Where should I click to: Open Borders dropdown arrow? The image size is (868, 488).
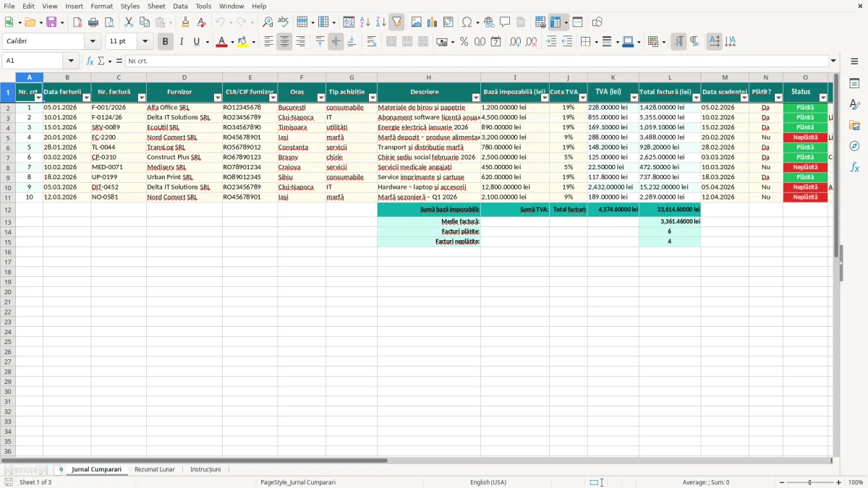[598, 42]
